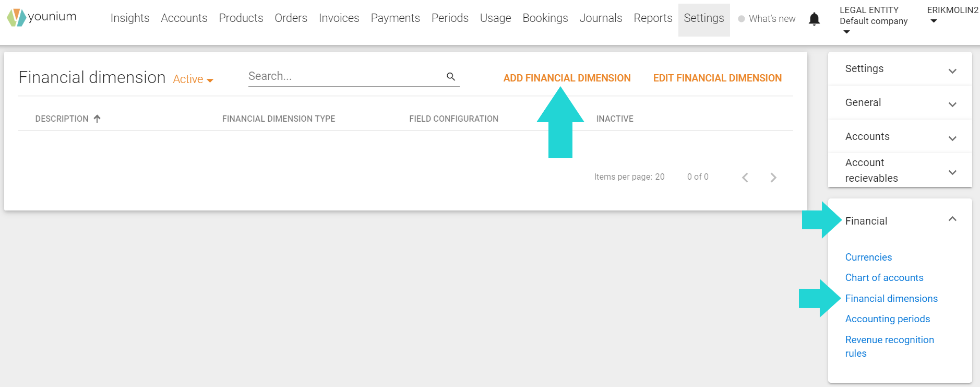
Task: Open the Usage menu
Action: pyautogui.click(x=496, y=18)
